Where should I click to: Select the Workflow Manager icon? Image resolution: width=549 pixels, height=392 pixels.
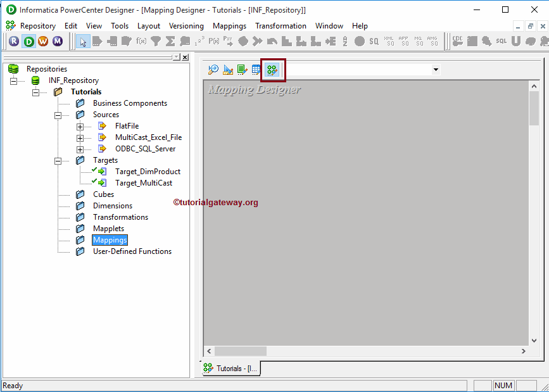(x=42, y=41)
